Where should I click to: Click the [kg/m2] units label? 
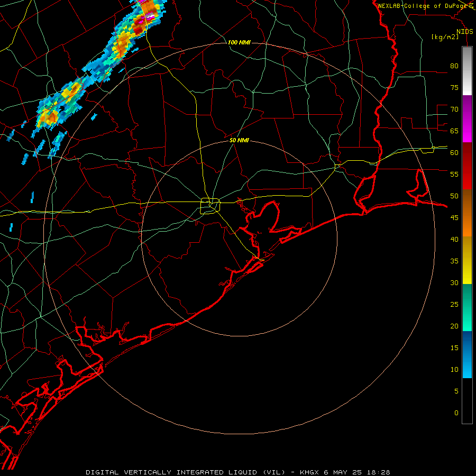point(445,37)
